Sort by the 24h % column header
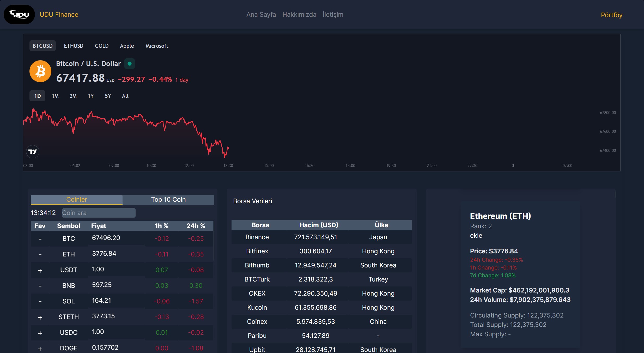The width and height of the screenshot is (644, 353). click(x=196, y=226)
